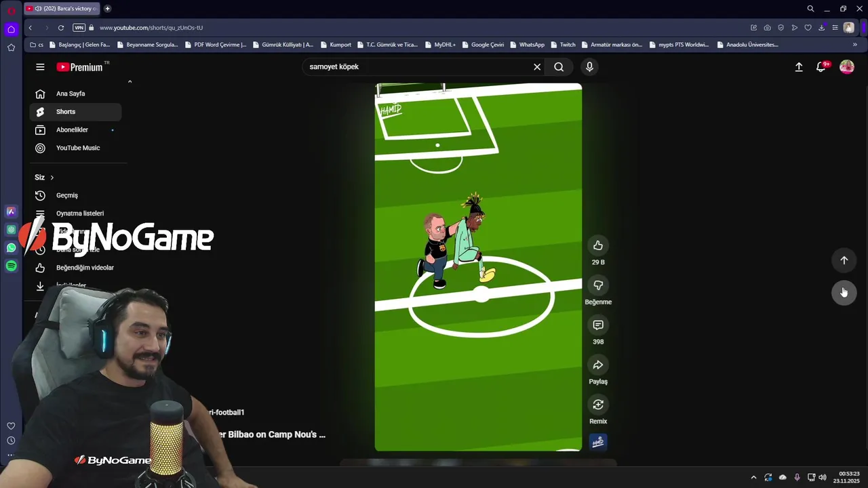Like the Short with thumbs-up icon
Viewport: 868px width, 488px height.
pos(597,245)
